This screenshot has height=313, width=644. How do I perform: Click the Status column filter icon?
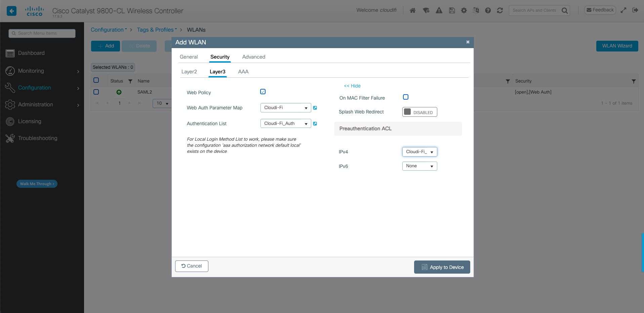130,81
